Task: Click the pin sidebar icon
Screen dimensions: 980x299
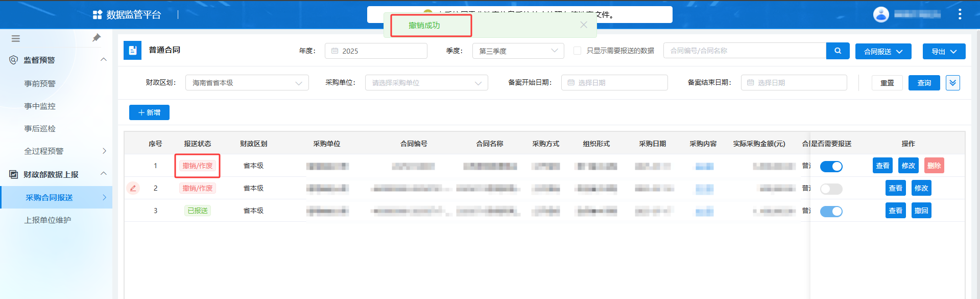Action: click(97, 38)
